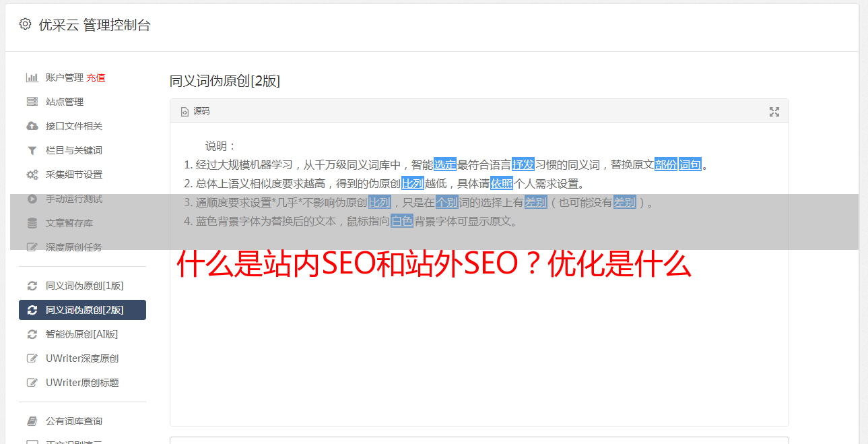Click the 公有词库查询 book icon
The image size is (868, 444).
32,421
